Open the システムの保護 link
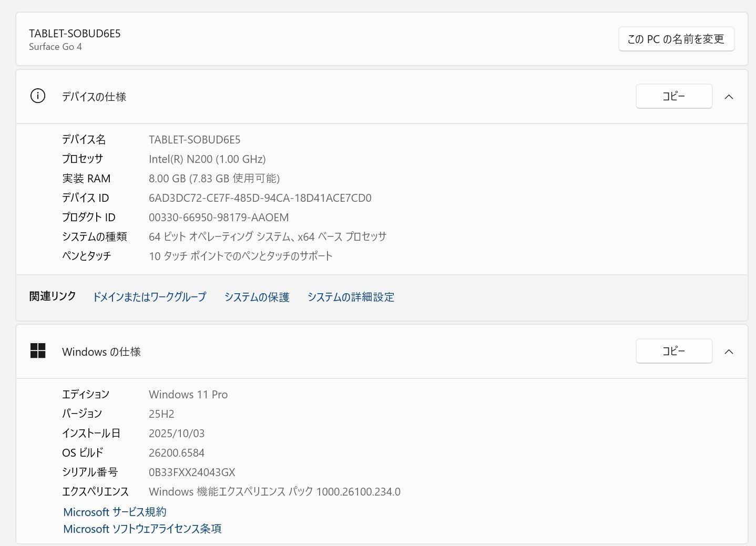This screenshot has width=756, height=546. pos(257,297)
